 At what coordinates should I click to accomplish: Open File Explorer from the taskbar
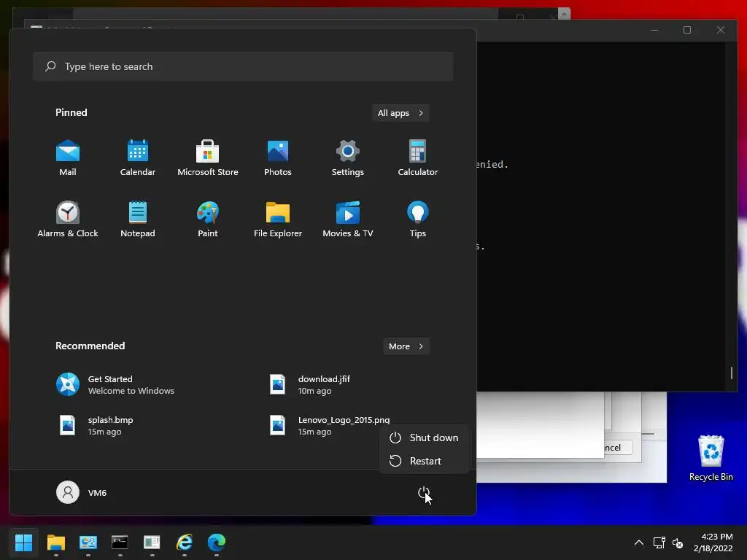point(55,542)
